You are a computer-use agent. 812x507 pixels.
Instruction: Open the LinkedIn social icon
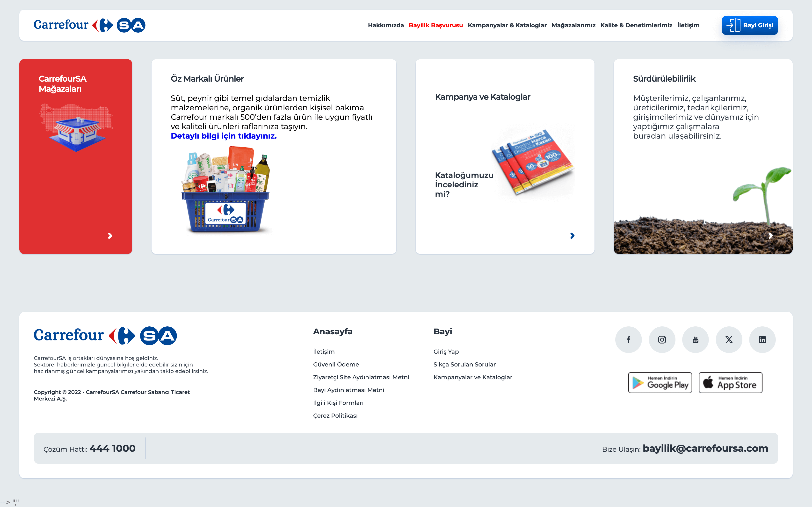762,340
